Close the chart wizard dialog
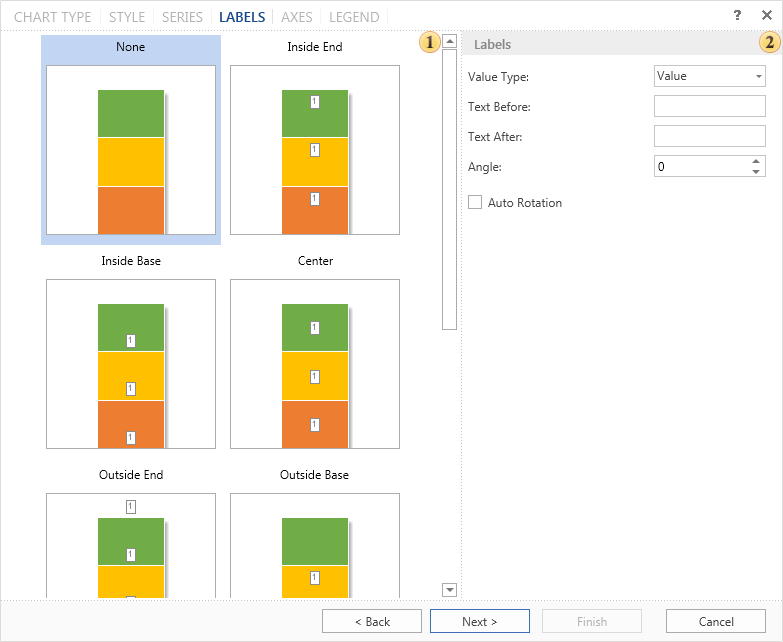This screenshot has width=783, height=642. point(765,16)
